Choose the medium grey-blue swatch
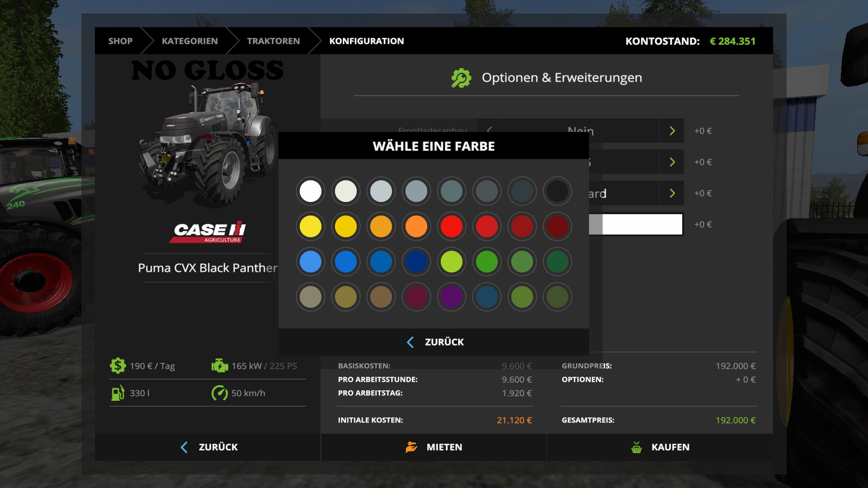 [416, 191]
